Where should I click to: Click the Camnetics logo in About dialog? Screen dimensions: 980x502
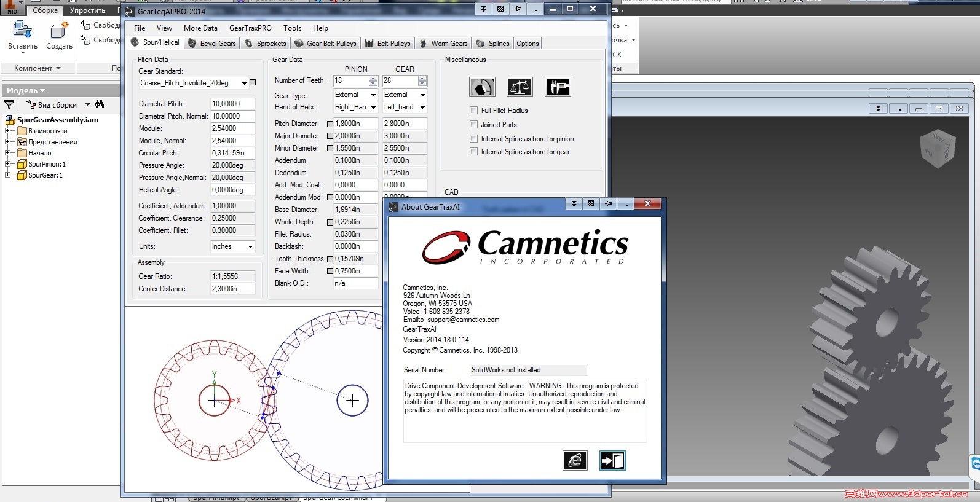click(x=526, y=246)
